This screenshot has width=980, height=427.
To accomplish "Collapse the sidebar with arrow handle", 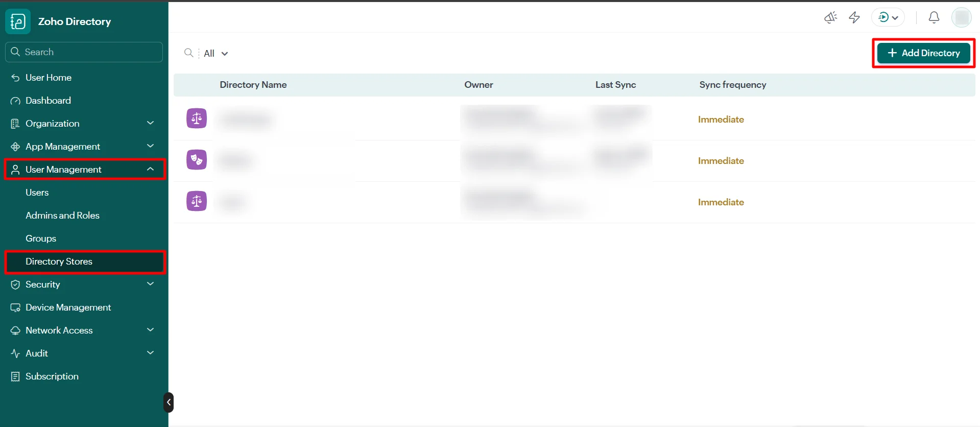I will (x=169, y=402).
